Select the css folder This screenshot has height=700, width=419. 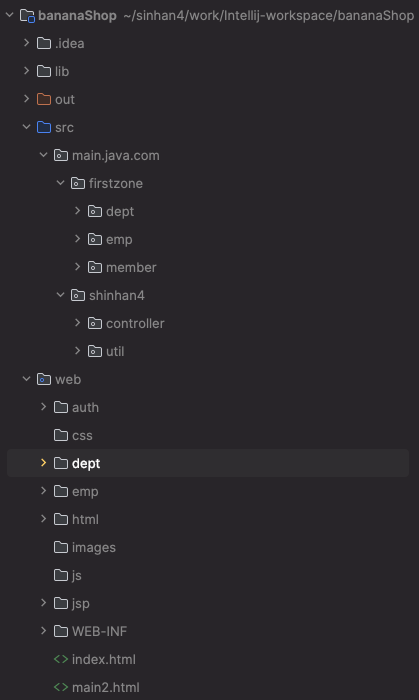point(82,435)
